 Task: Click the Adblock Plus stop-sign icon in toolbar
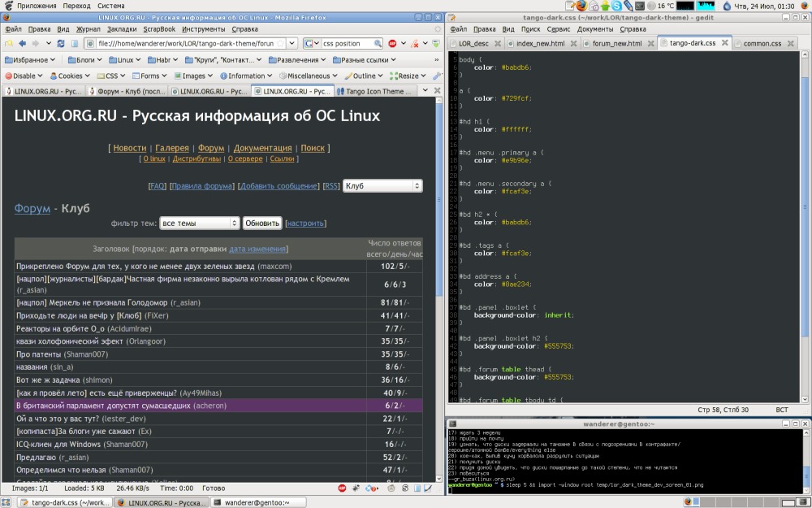[x=392, y=44]
